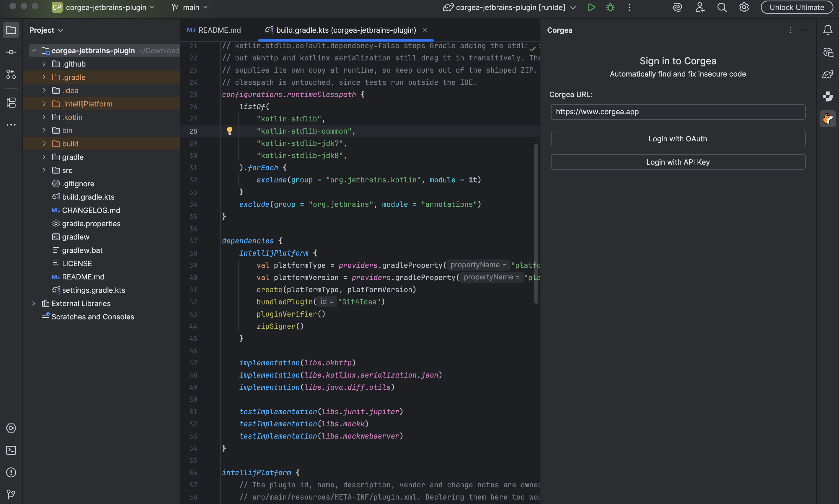The width and height of the screenshot is (839, 504).
Task: Switch to the README.md editor tab
Action: click(x=214, y=30)
